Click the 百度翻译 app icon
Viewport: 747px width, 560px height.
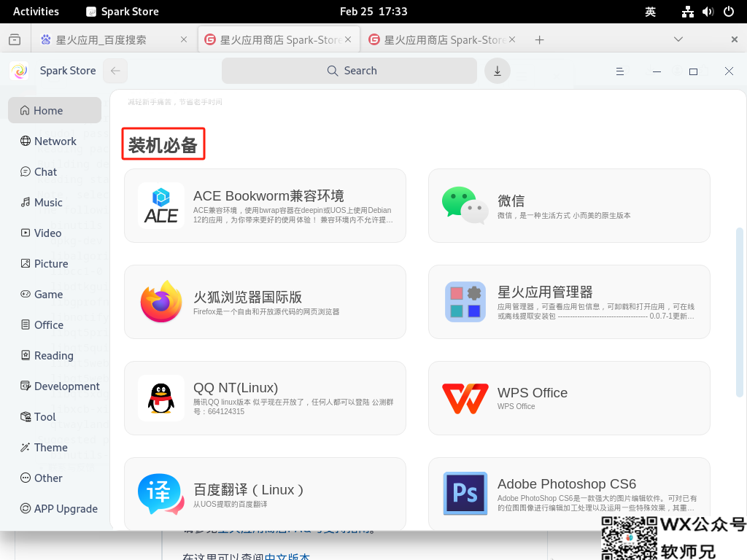(161, 494)
